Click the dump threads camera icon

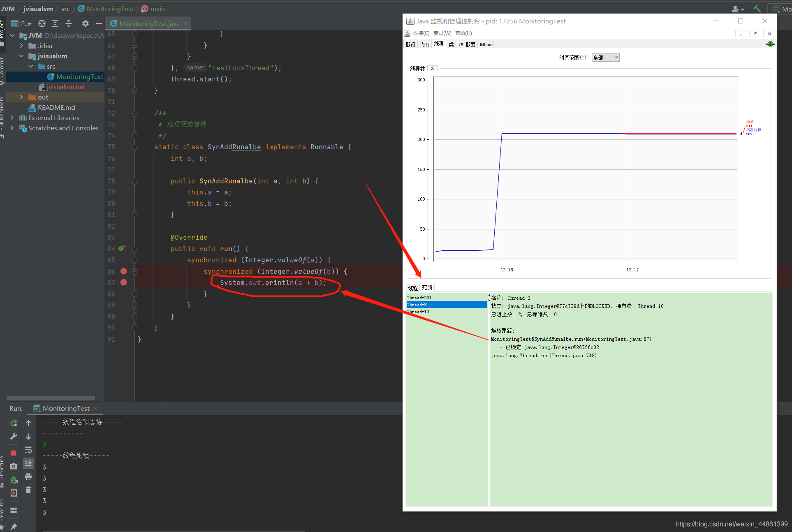click(14, 466)
